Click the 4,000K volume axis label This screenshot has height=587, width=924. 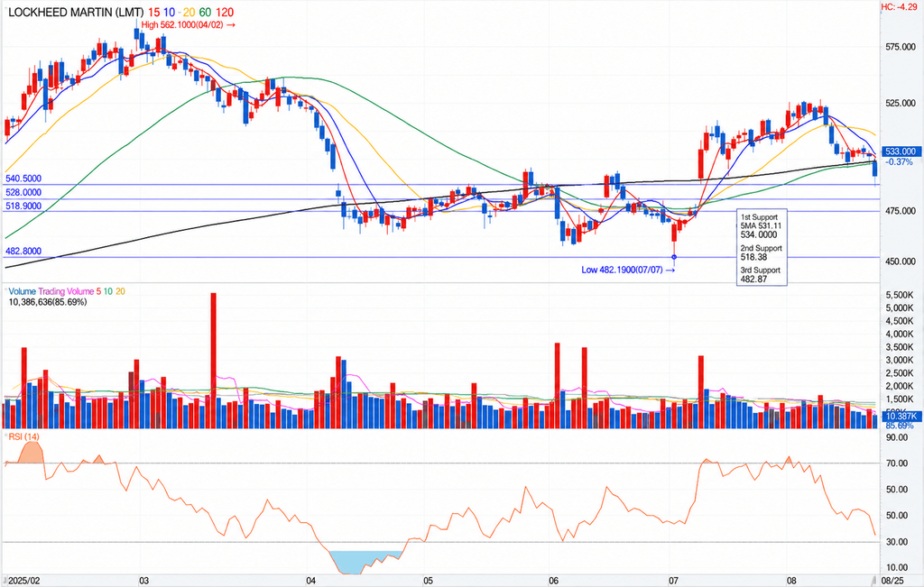(900, 334)
